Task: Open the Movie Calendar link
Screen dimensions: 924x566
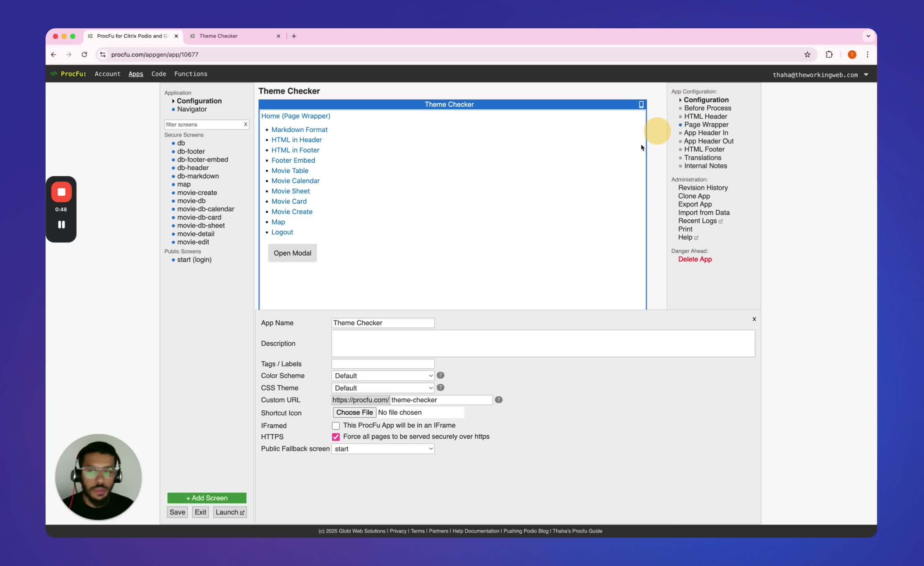Action: (x=295, y=181)
